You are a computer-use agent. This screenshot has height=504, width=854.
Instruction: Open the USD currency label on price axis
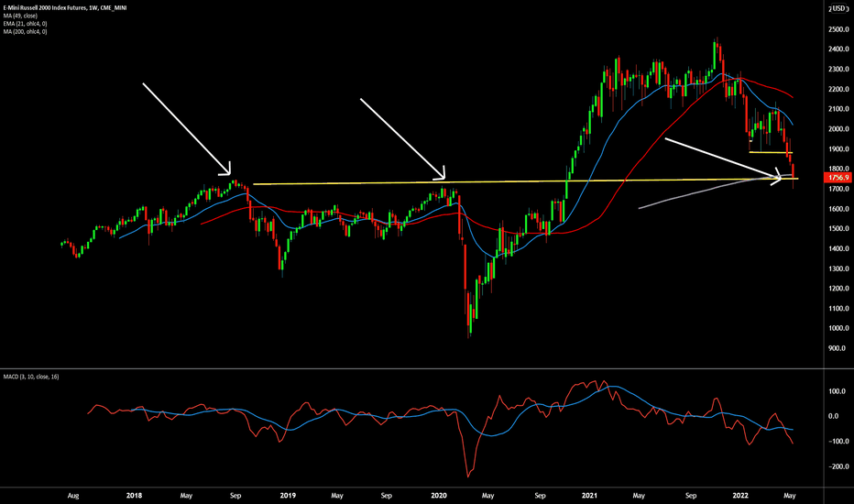pos(838,9)
